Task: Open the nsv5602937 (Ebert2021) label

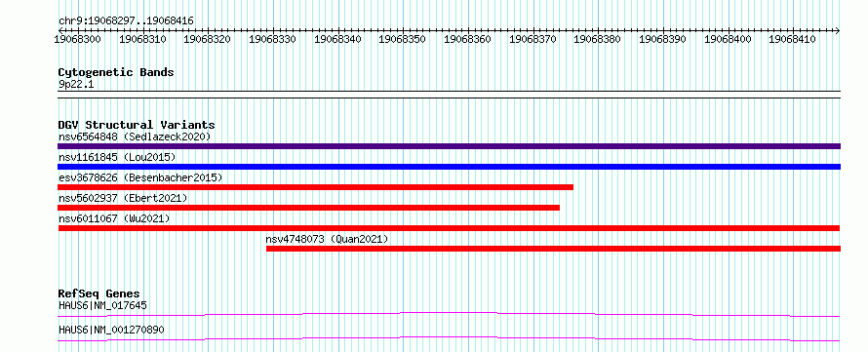Action: 123,198
